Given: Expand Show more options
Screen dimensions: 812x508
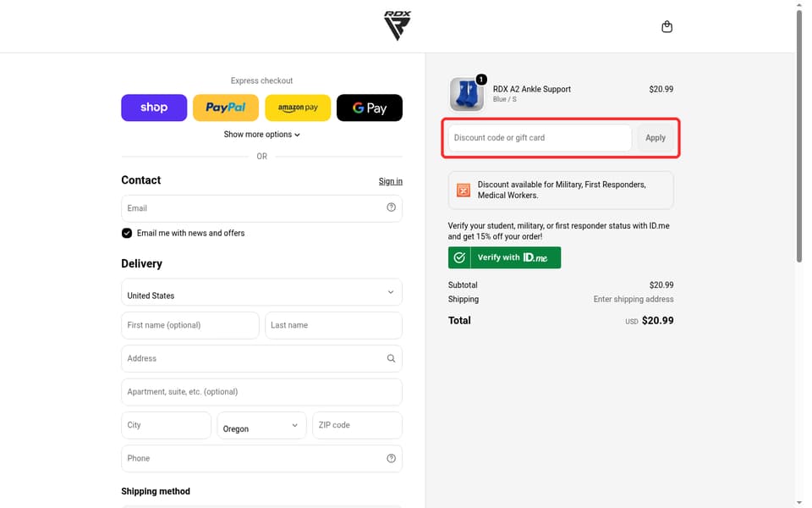Looking at the screenshot, I should click(x=261, y=135).
